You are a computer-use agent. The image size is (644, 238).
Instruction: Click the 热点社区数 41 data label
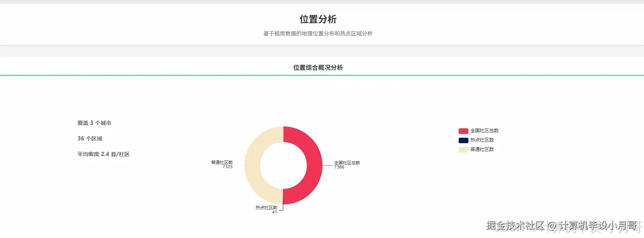(x=266, y=210)
